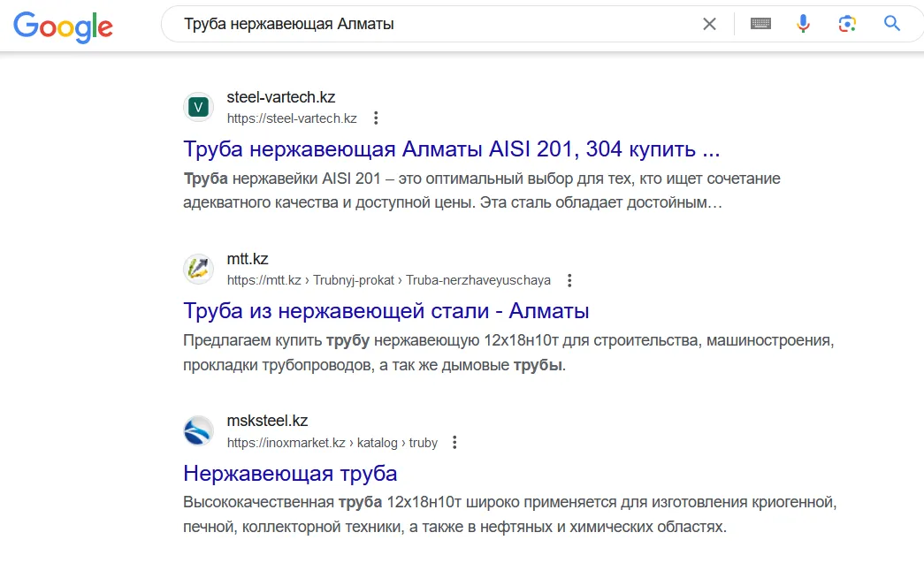Open the on-screen keyboard icon
Viewport: 924px width, 563px height.
(760, 24)
